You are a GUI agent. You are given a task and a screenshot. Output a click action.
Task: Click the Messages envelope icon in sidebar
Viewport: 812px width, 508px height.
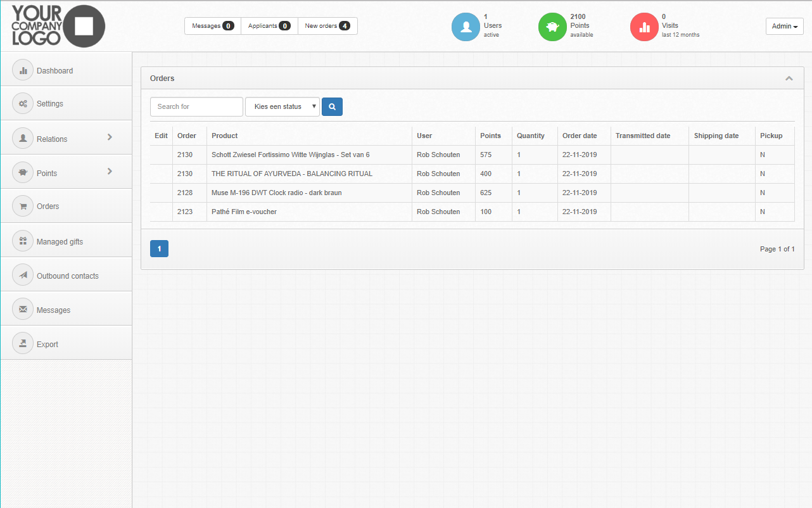click(x=23, y=309)
